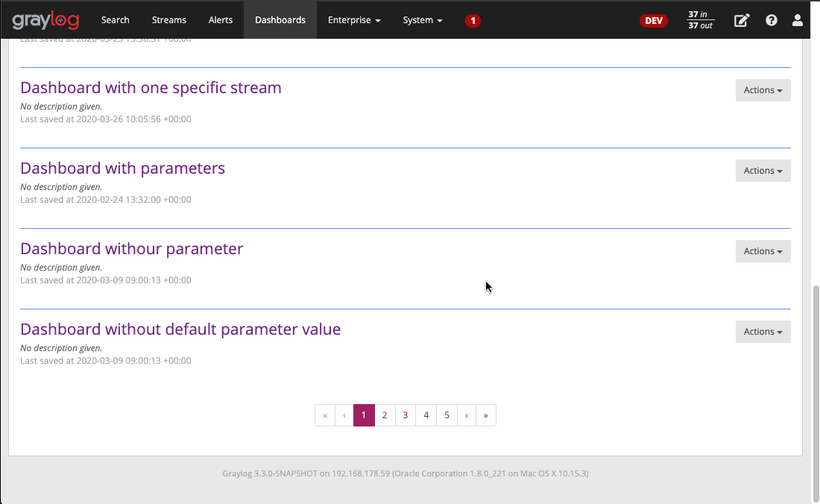The height and width of the screenshot is (504, 820).
Task: Open the Enterprise dropdown menu
Action: pos(354,20)
